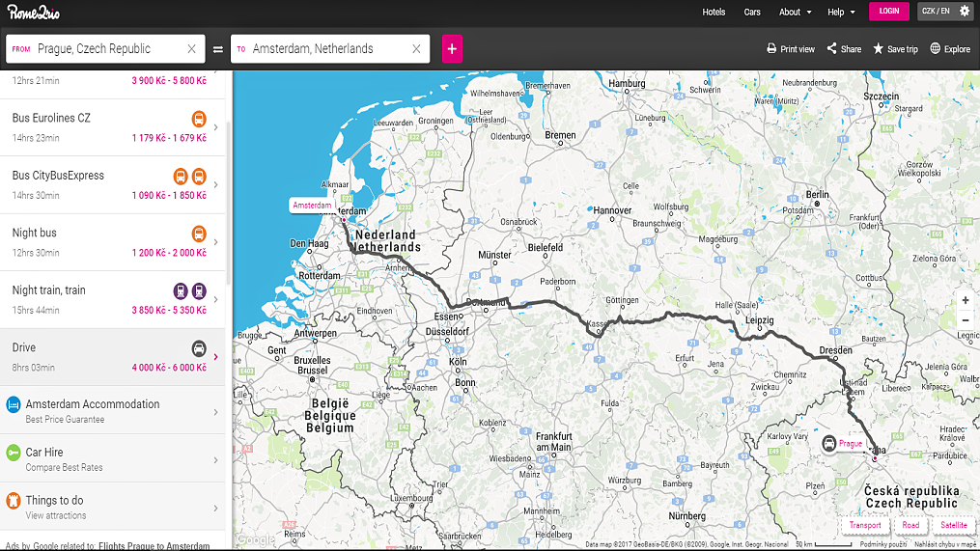Switch map to Satellite view
Viewport: 980px width, 551px height.
[954, 525]
